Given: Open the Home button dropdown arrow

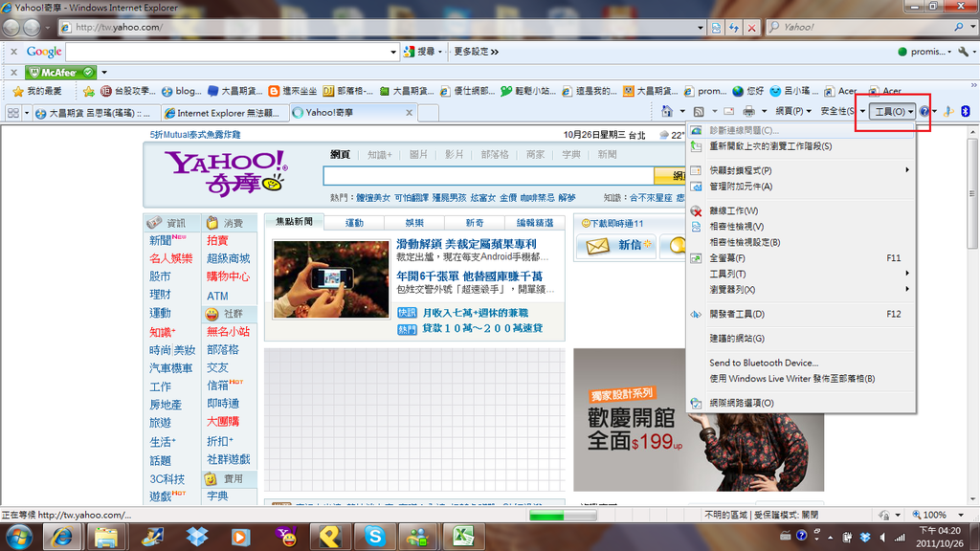Looking at the screenshot, I should coord(681,112).
